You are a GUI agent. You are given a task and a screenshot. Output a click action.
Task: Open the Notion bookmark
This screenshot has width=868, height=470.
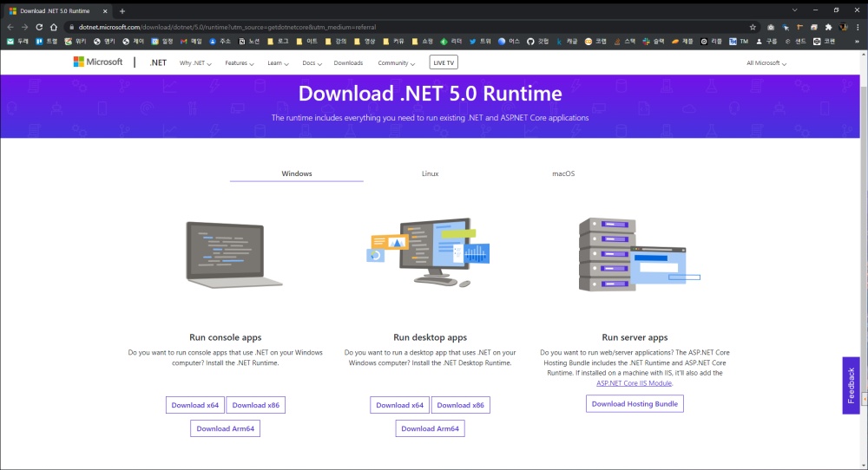pos(248,42)
